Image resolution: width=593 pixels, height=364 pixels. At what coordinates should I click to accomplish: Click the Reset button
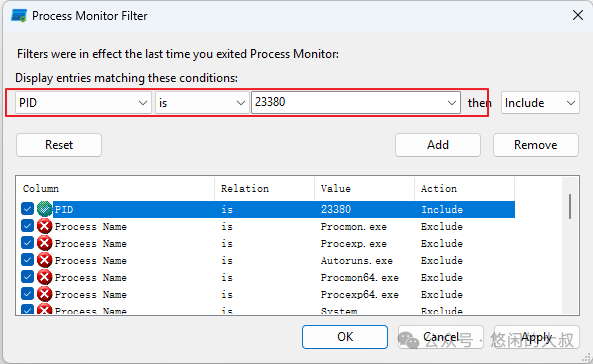click(x=59, y=145)
